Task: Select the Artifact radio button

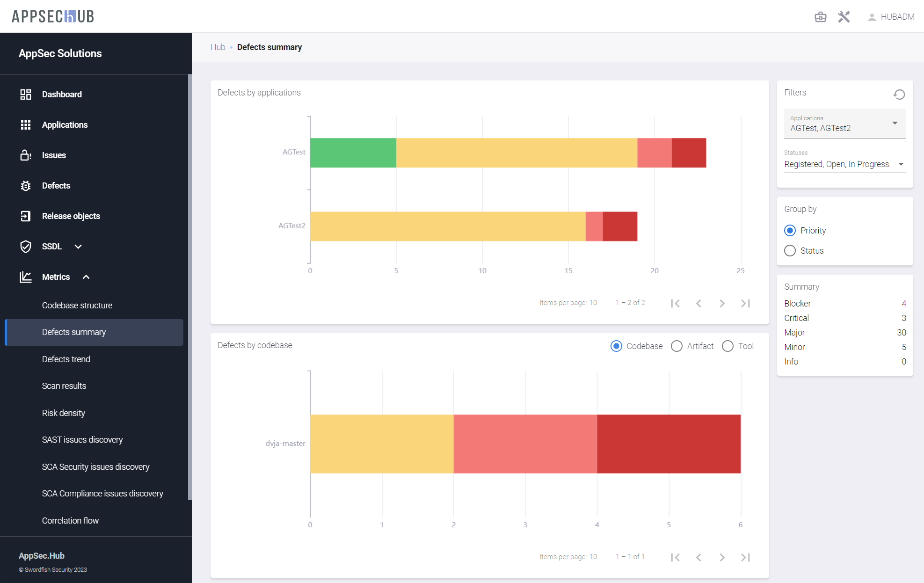Action: coord(677,346)
